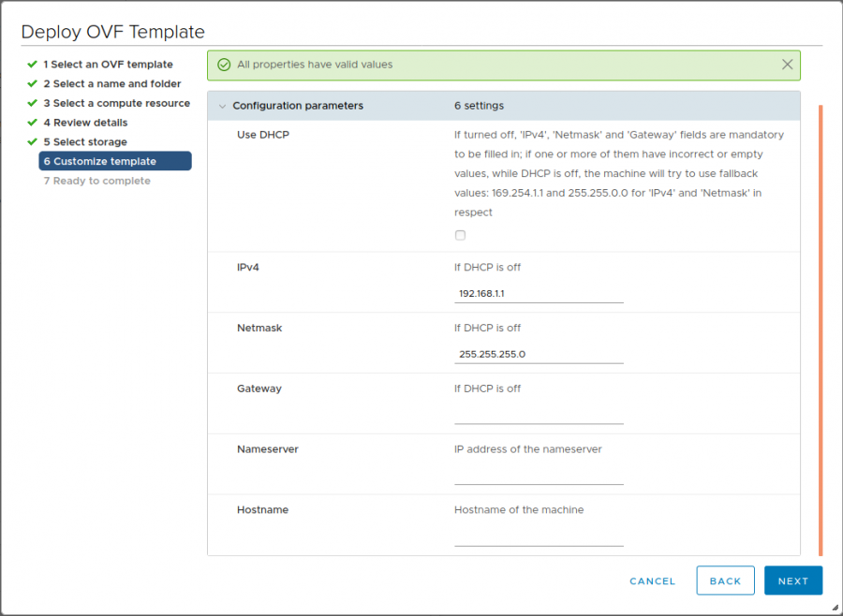Jump to step 5 Select storage
The height and width of the screenshot is (616, 843).
point(84,142)
